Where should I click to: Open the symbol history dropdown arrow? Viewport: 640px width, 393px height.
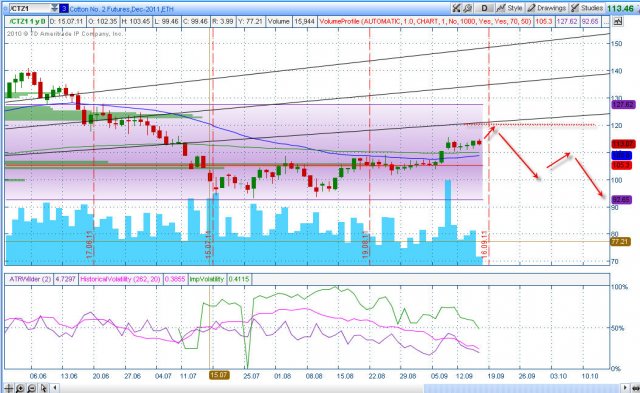55,8
